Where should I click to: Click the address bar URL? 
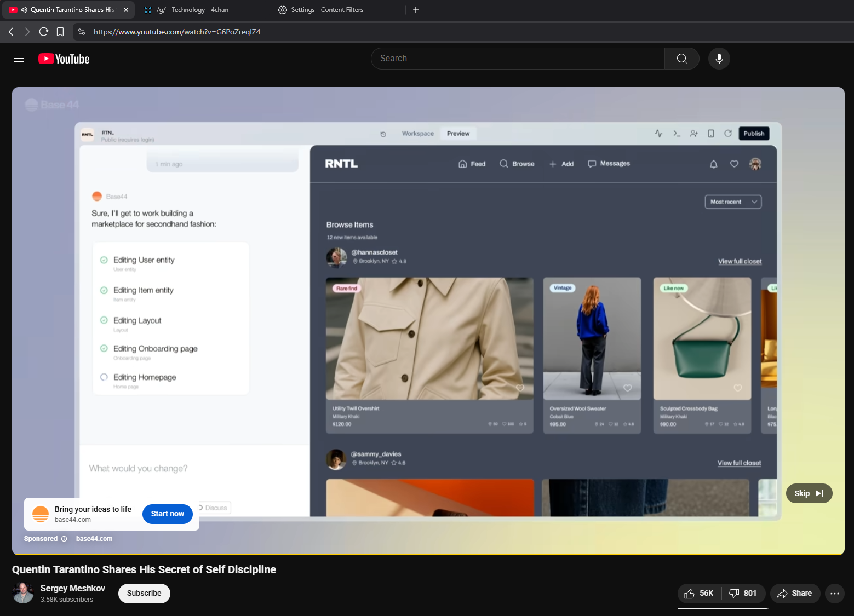[177, 32]
